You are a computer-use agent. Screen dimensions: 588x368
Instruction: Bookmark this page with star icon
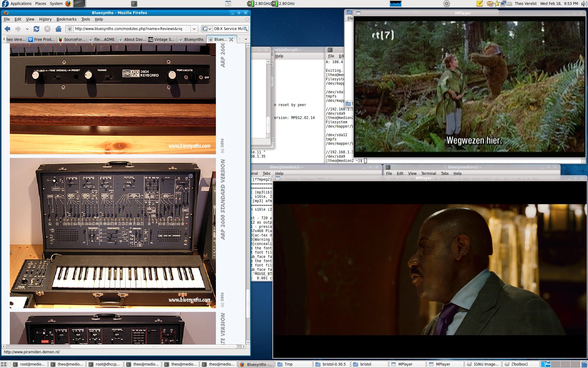click(187, 29)
